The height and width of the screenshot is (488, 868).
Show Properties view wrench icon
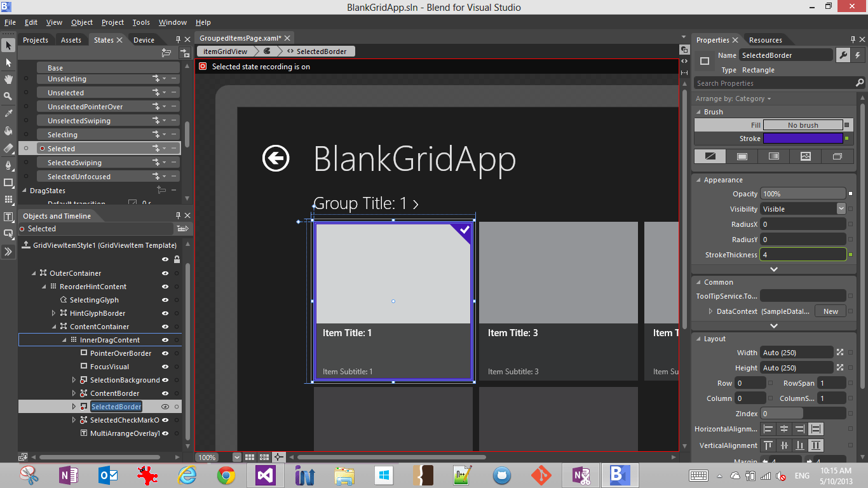coord(843,55)
